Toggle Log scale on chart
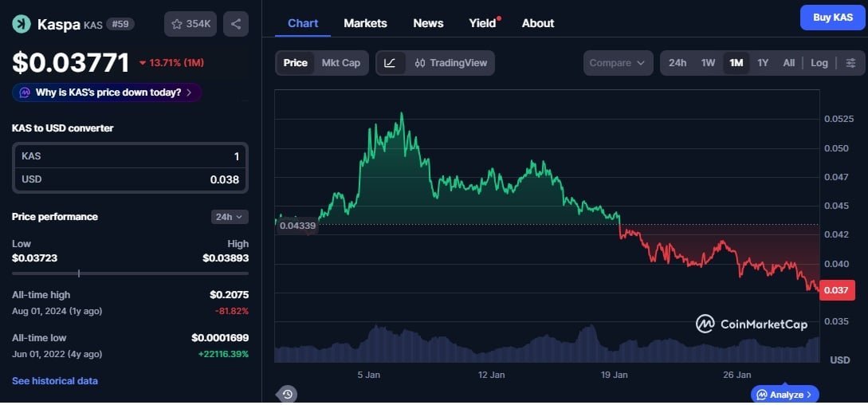 819,63
